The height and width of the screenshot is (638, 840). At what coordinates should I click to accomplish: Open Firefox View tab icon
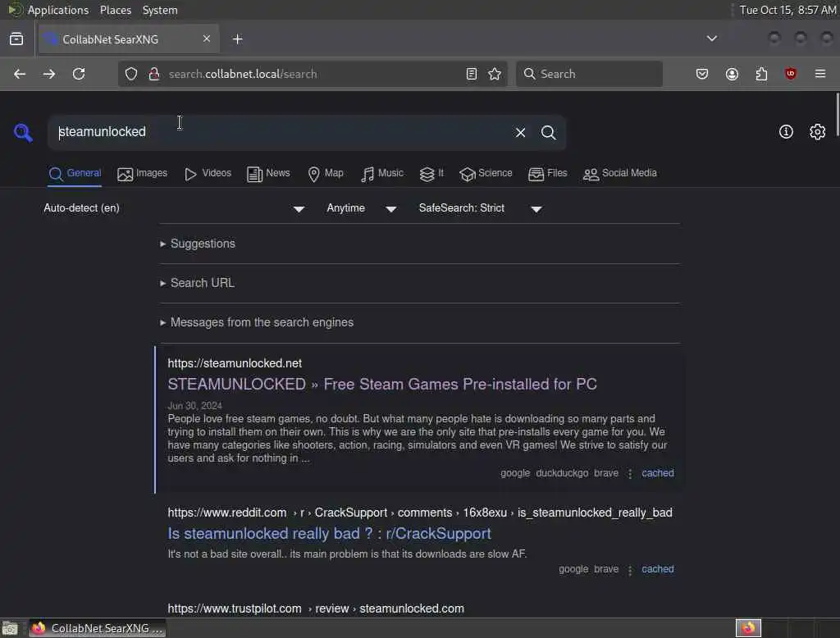16,39
